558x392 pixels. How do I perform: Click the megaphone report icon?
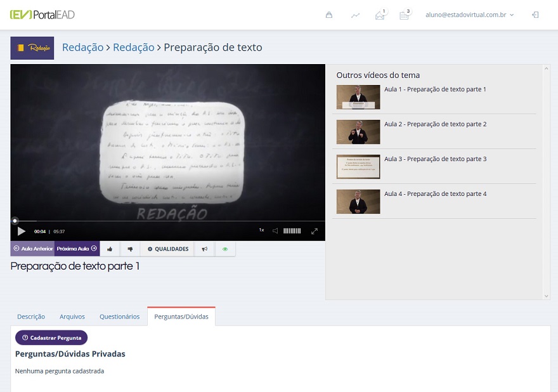204,249
